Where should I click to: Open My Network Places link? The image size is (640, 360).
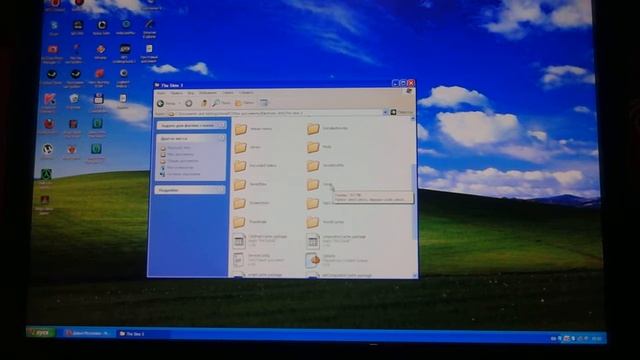(x=180, y=174)
